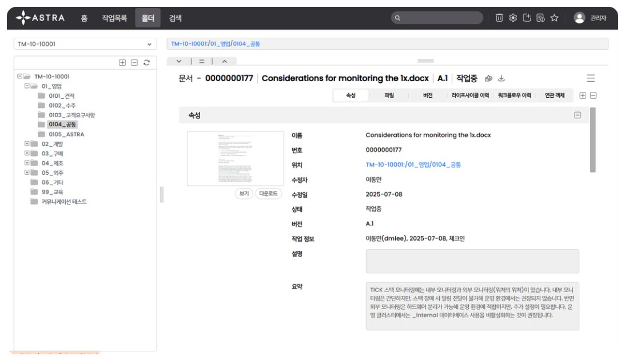Screen dimensions: 625x364
Task: Collapse the 01_영업 folder node
Action: [x=27, y=86]
